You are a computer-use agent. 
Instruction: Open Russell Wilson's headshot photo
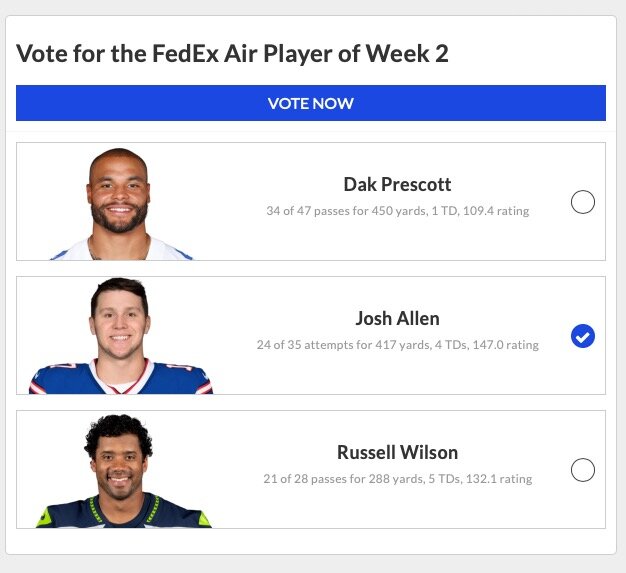(123, 471)
